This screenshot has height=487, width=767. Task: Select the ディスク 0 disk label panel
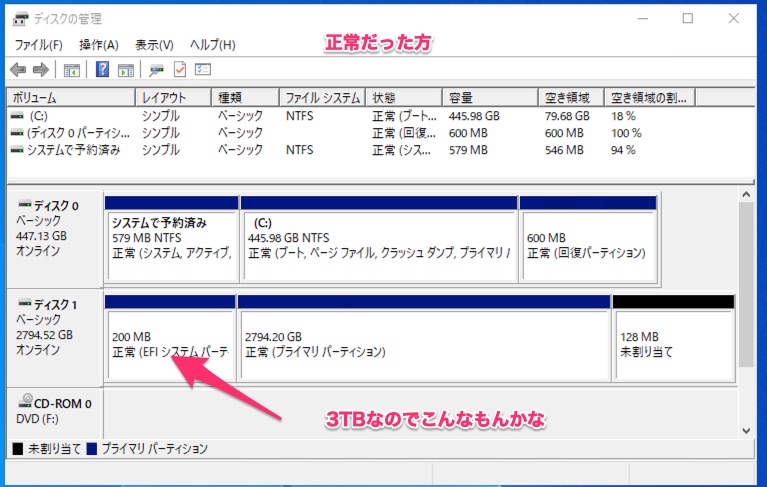pos(55,239)
